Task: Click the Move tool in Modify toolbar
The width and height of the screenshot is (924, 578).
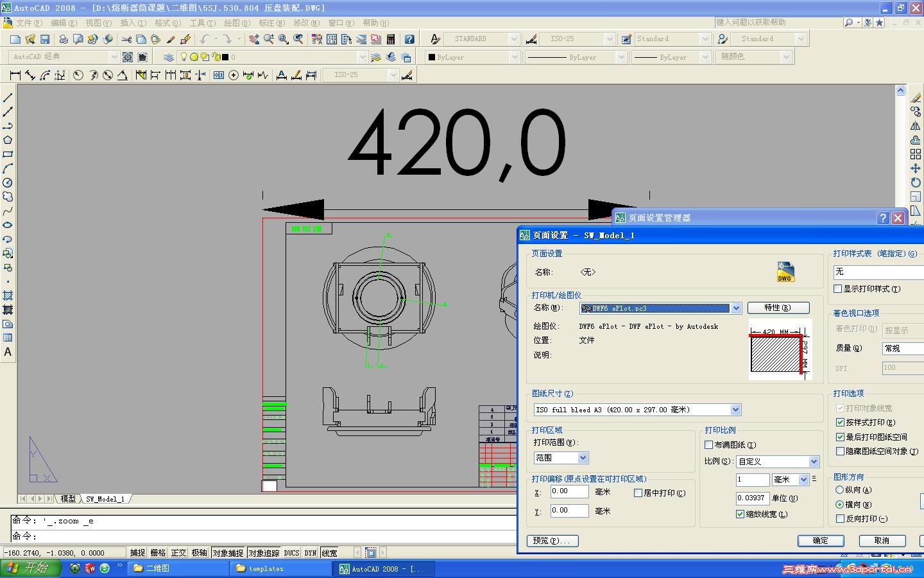Action: 916,168
